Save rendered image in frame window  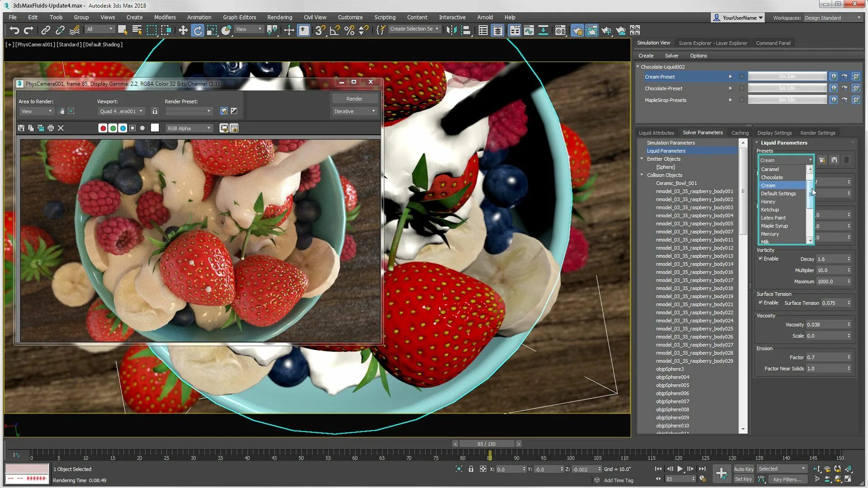[x=21, y=128]
